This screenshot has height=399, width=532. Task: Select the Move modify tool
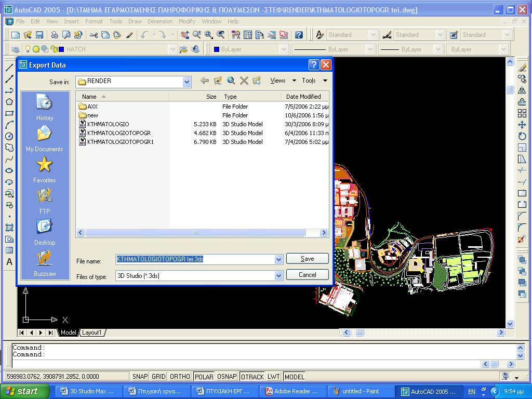click(522, 125)
